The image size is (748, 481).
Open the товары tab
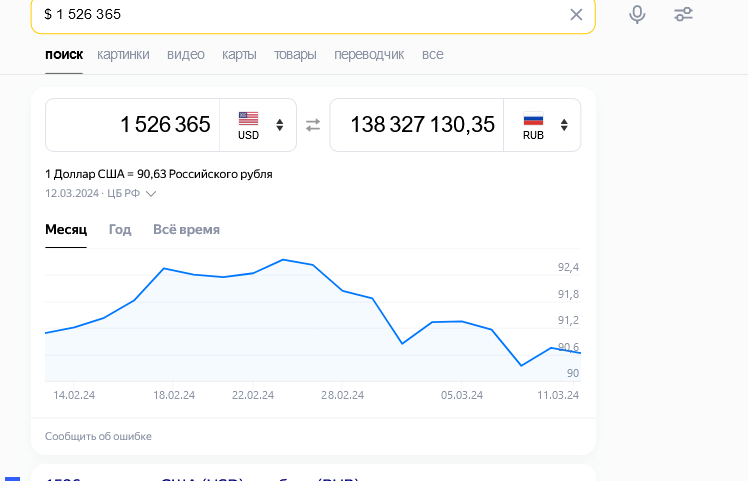tap(295, 54)
